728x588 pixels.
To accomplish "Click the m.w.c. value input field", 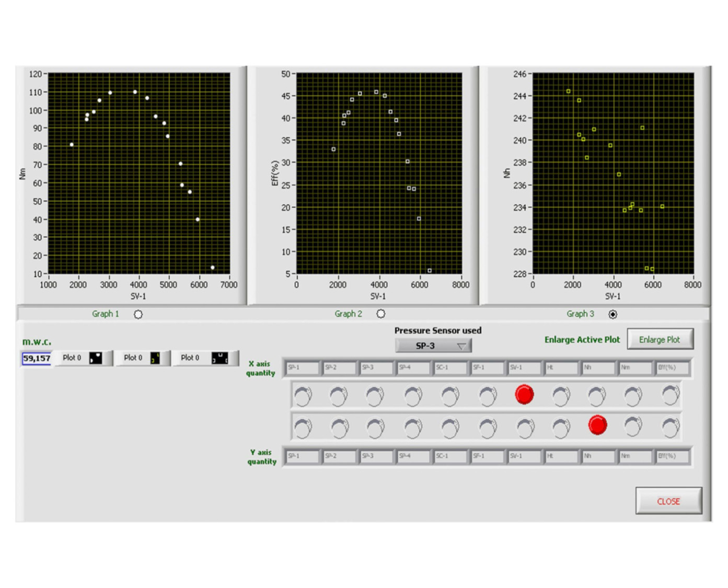I will click(x=37, y=358).
